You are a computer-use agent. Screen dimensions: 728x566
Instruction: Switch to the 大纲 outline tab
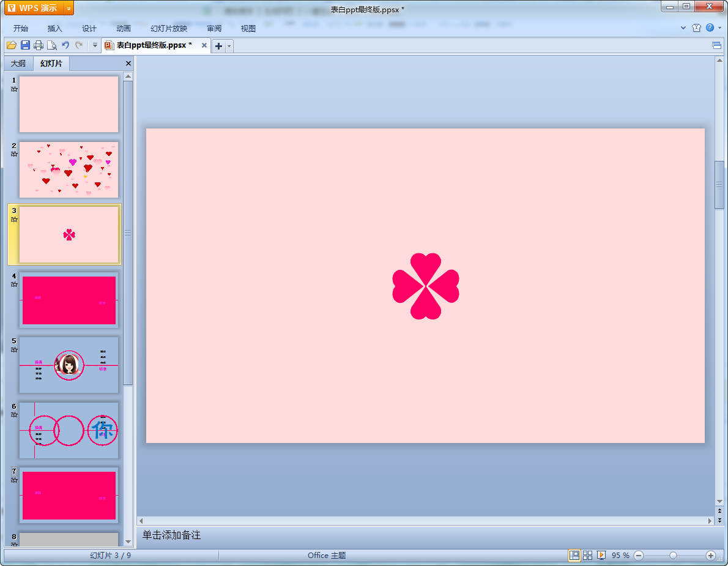[x=18, y=64]
